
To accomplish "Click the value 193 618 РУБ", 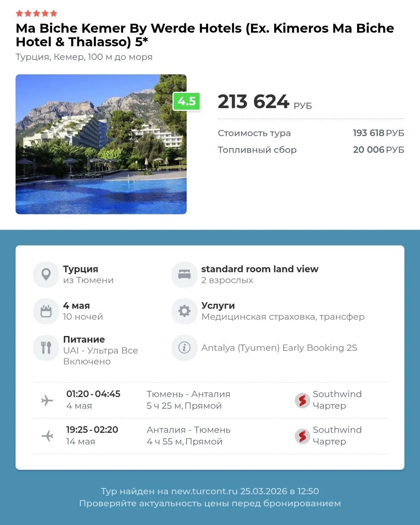I will [378, 133].
